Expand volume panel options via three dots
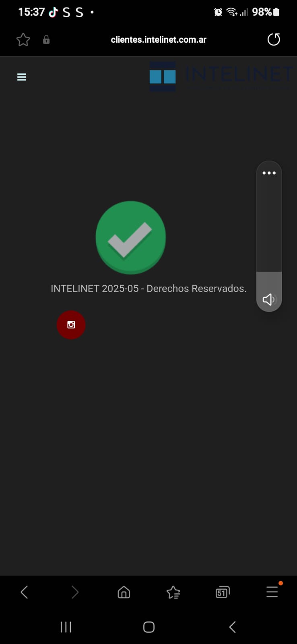This screenshot has width=297, height=644. [269, 173]
